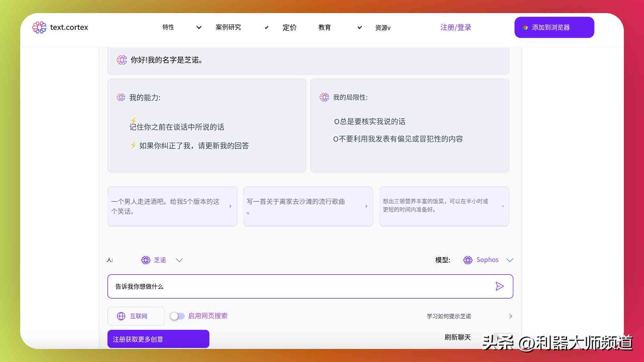Click the web search toggle icon

point(176,316)
